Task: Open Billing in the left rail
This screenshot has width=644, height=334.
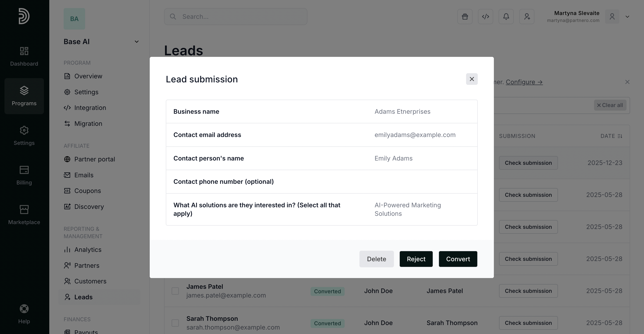Action: [x=24, y=175]
